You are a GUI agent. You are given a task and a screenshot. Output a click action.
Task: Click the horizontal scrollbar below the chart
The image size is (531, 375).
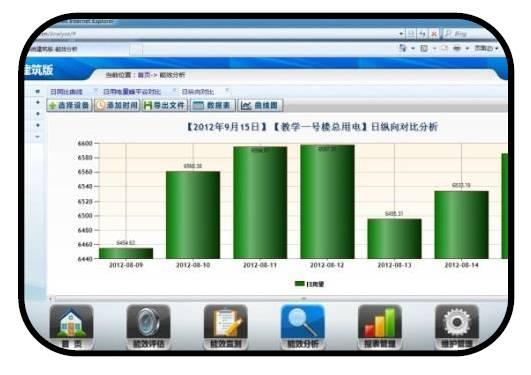pos(281,298)
